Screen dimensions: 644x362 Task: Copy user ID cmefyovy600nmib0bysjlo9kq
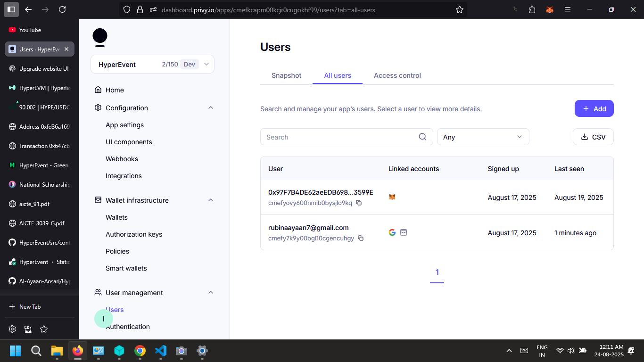pyautogui.click(x=359, y=203)
